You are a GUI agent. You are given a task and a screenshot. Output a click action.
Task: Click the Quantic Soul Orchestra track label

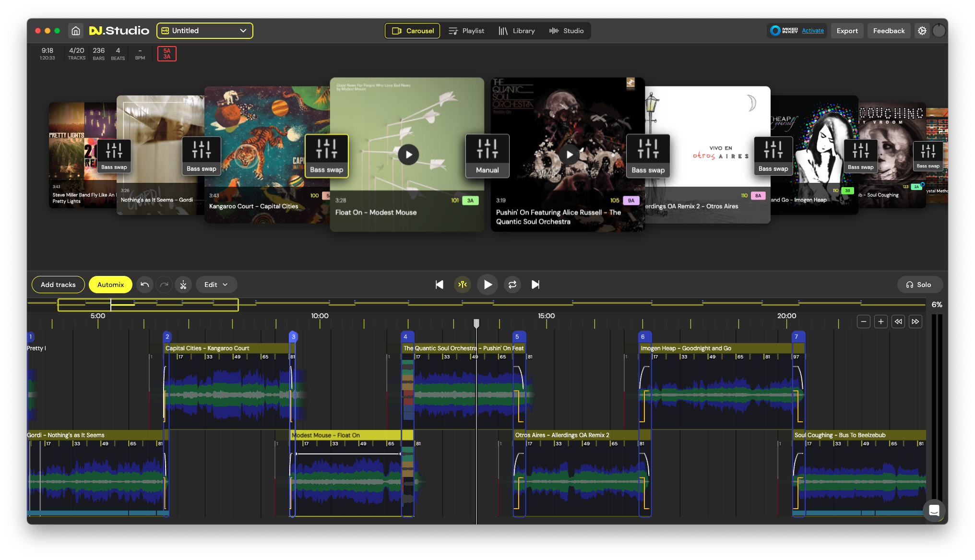(x=464, y=348)
